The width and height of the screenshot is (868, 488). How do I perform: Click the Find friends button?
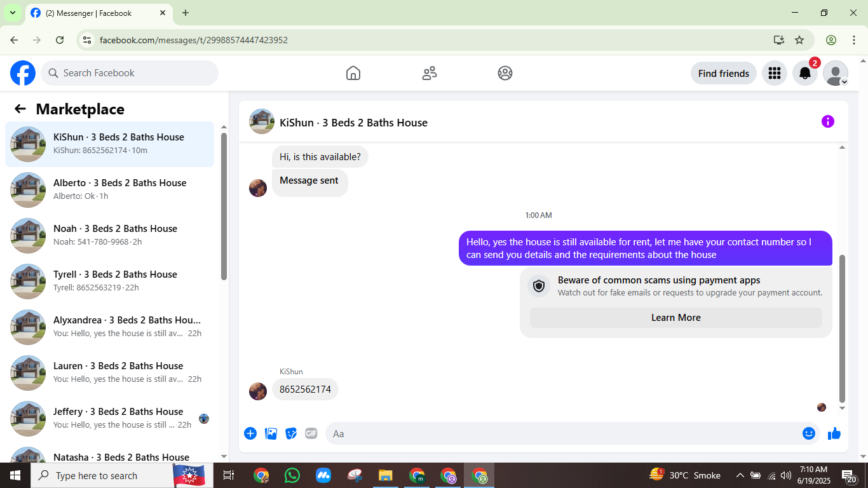[x=723, y=73]
